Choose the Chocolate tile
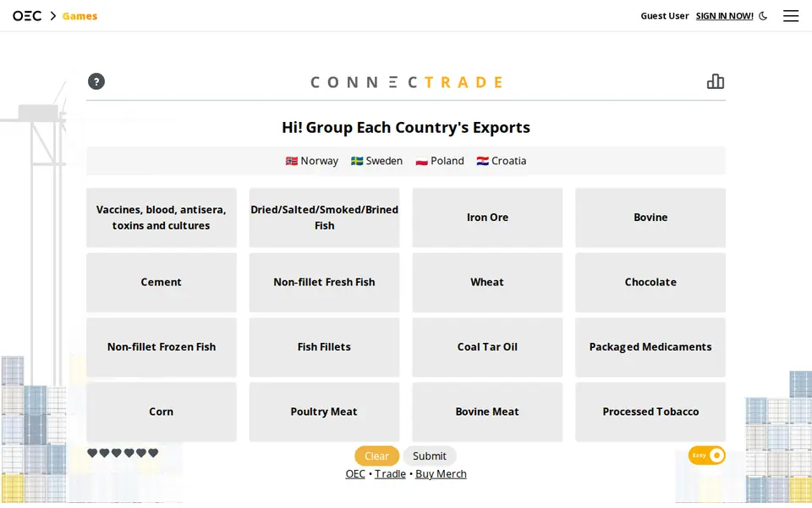The width and height of the screenshot is (812, 508). pos(650,283)
